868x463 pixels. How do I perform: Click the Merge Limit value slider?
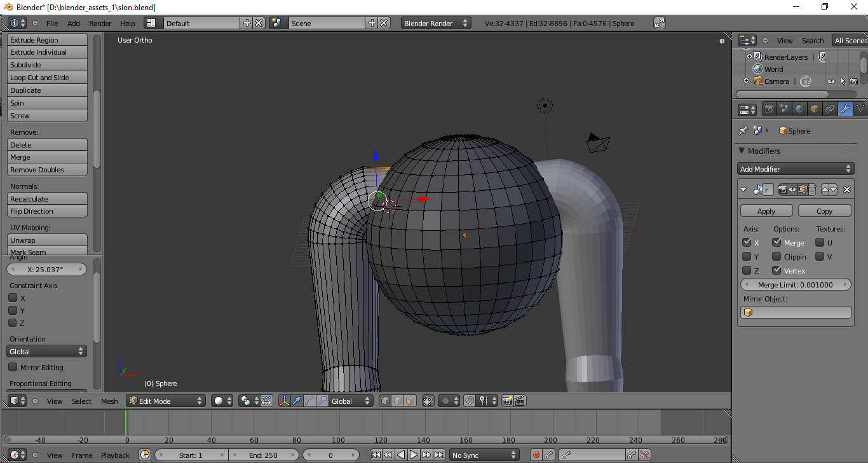795,285
